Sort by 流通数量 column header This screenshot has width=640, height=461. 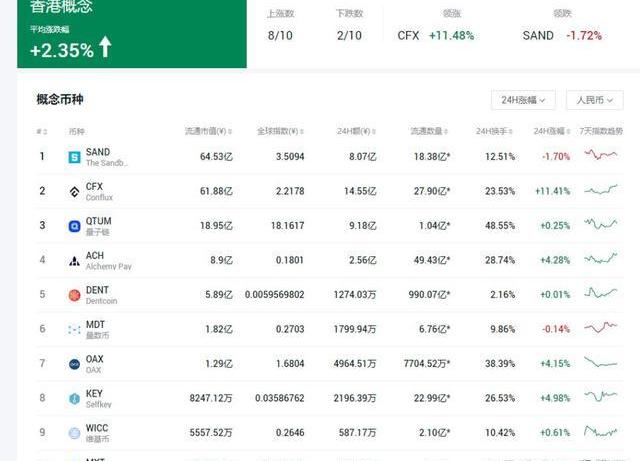(x=429, y=131)
